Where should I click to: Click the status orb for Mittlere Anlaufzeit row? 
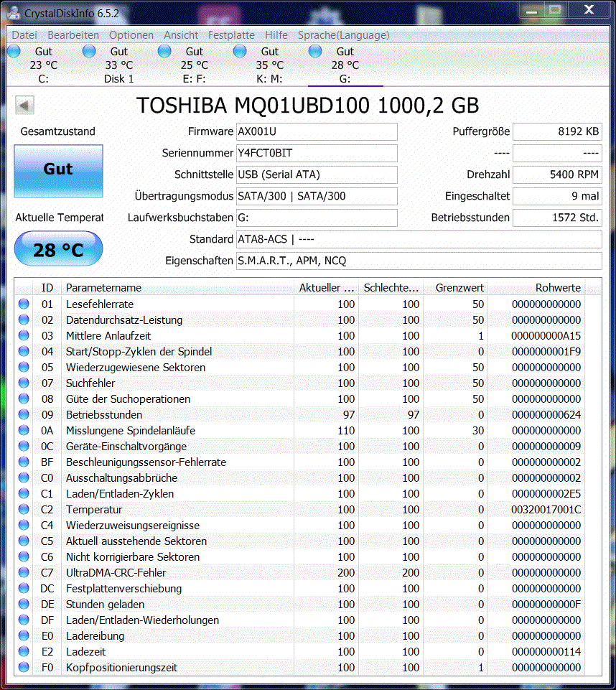pyautogui.click(x=24, y=335)
